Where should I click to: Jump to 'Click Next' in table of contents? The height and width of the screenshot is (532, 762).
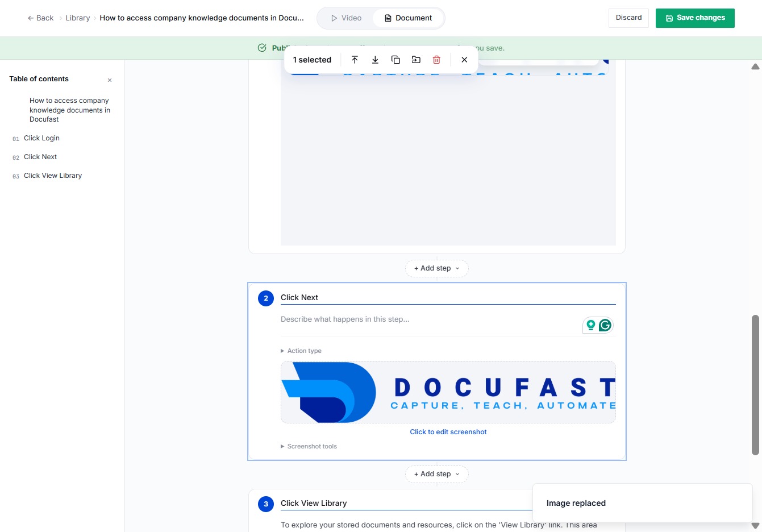(x=40, y=157)
